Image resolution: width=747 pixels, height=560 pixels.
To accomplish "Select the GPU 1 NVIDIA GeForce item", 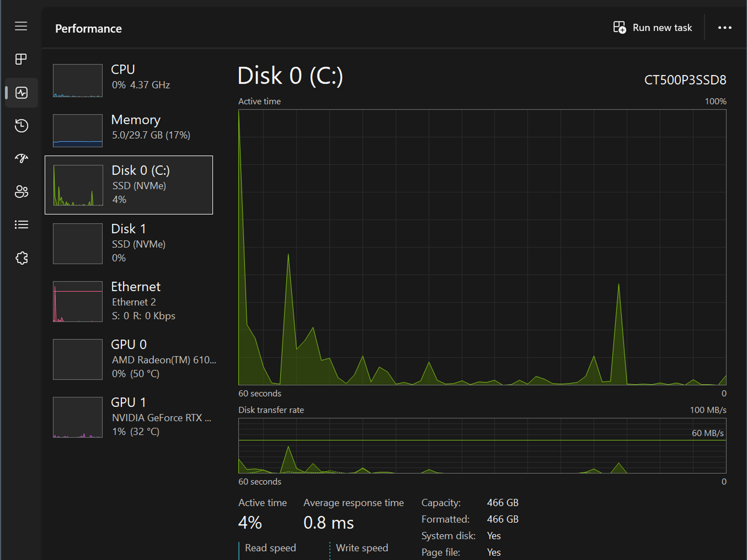I will click(x=129, y=417).
